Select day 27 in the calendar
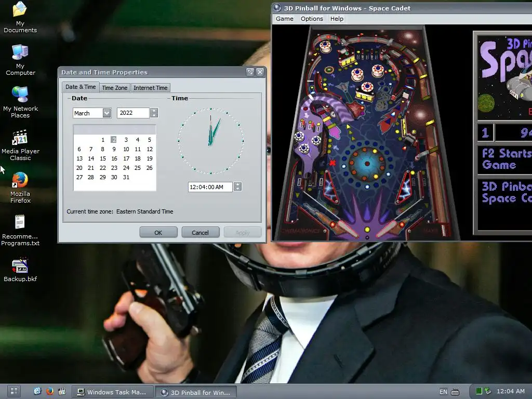The image size is (532, 399). click(x=79, y=177)
